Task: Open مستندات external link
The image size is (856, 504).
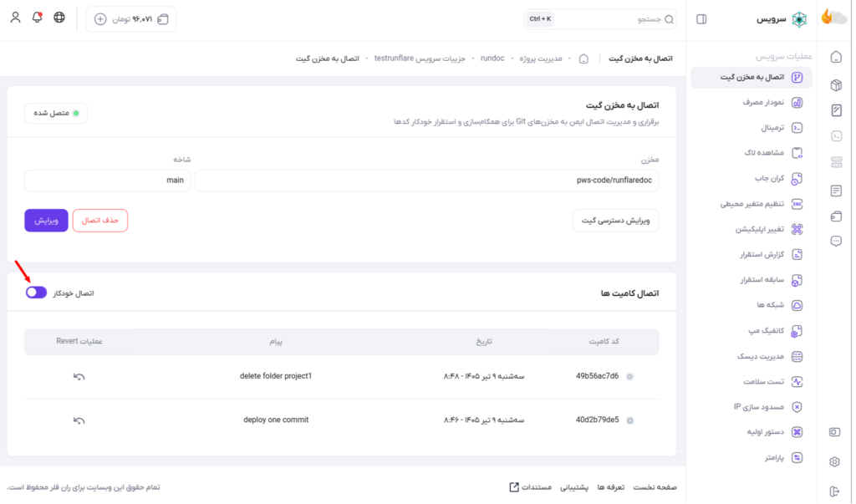Action: (x=531, y=487)
